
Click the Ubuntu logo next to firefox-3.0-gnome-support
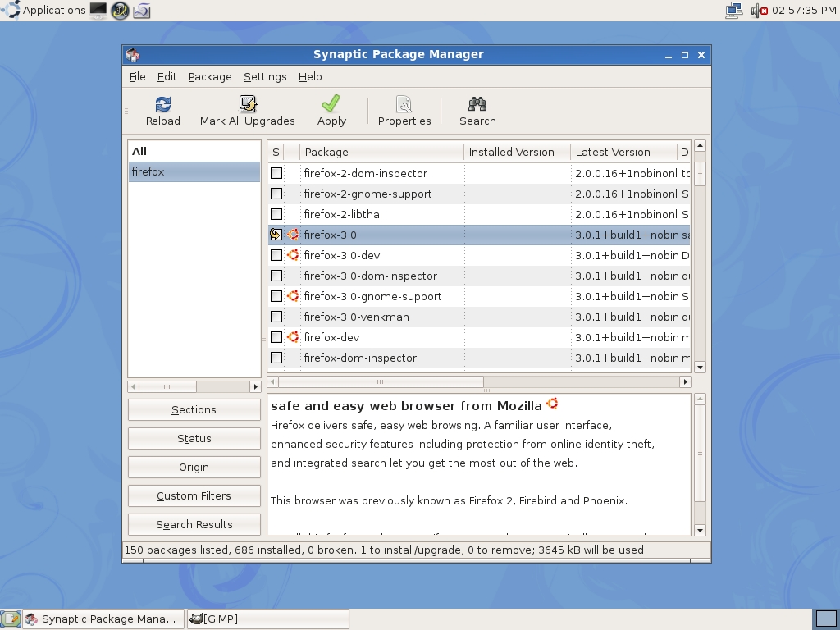pos(293,295)
